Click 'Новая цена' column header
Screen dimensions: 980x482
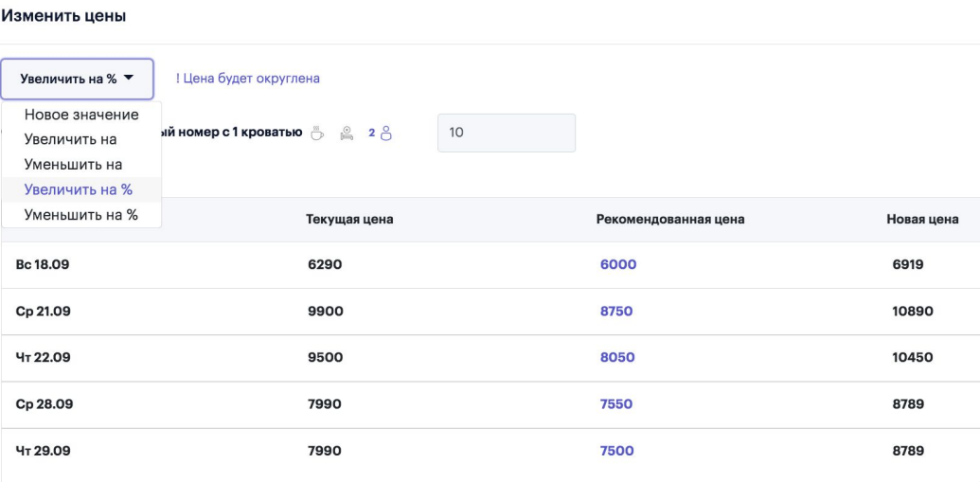(x=922, y=220)
